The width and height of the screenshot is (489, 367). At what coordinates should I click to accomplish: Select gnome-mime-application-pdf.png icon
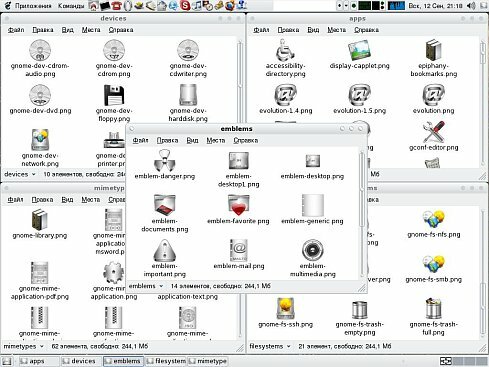click(x=40, y=273)
